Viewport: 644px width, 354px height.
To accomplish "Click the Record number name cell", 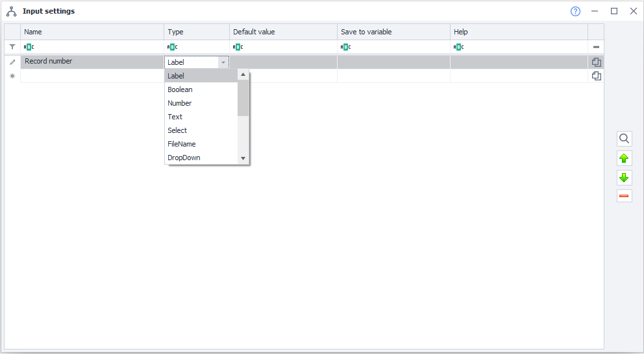I will click(92, 62).
